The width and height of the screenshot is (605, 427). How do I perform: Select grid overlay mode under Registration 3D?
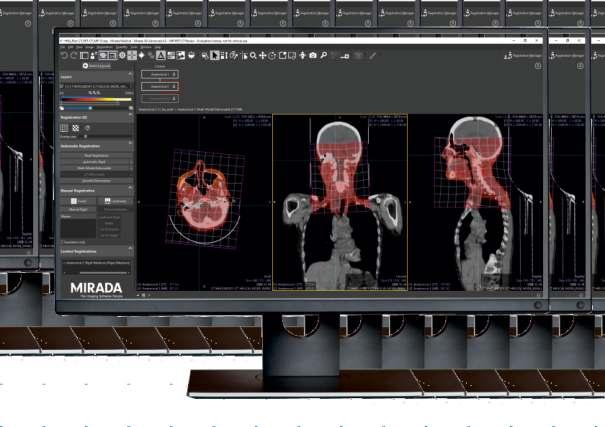(x=64, y=128)
